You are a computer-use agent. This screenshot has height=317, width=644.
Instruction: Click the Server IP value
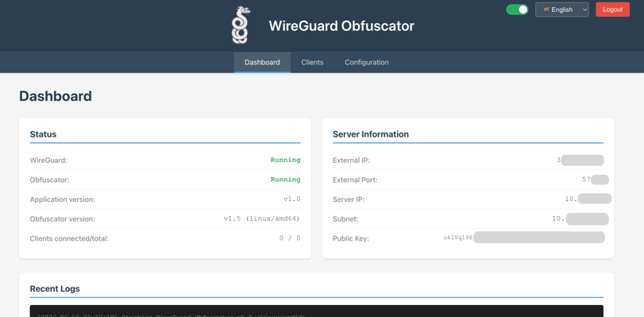[588, 199]
